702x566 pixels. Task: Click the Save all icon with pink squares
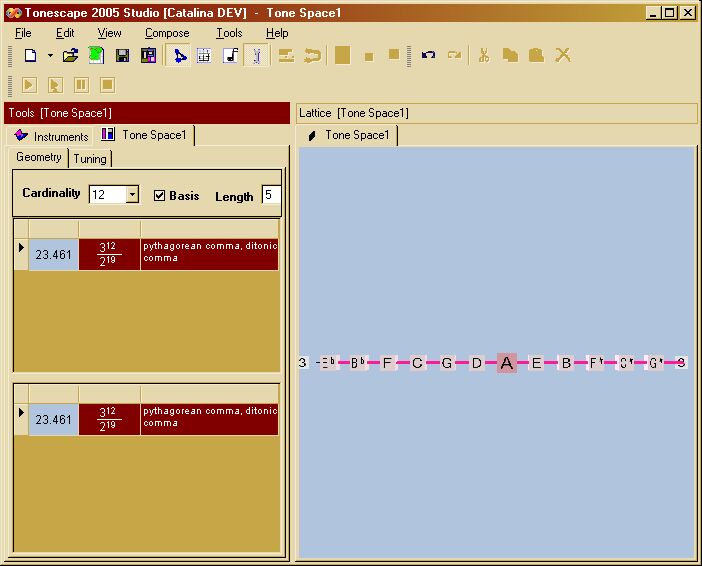click(148, 56)
